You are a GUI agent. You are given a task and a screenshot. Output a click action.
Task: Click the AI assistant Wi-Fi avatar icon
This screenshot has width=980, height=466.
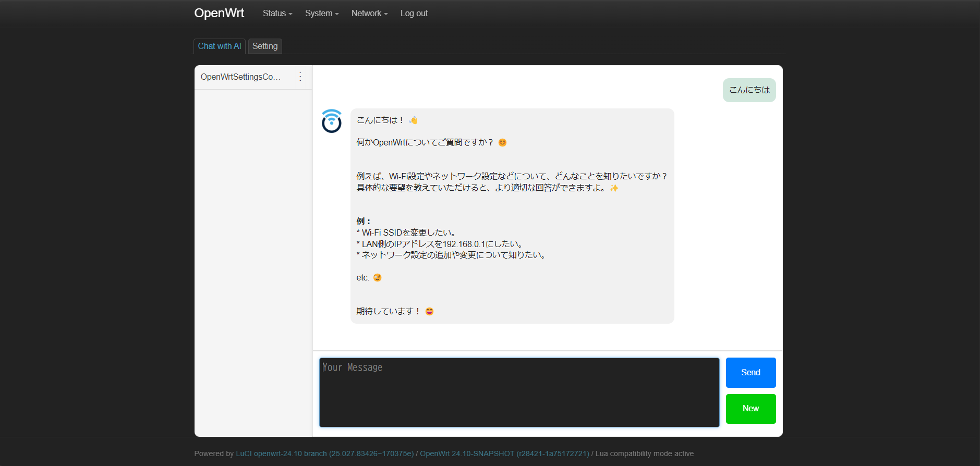click(x=332, y=121)
